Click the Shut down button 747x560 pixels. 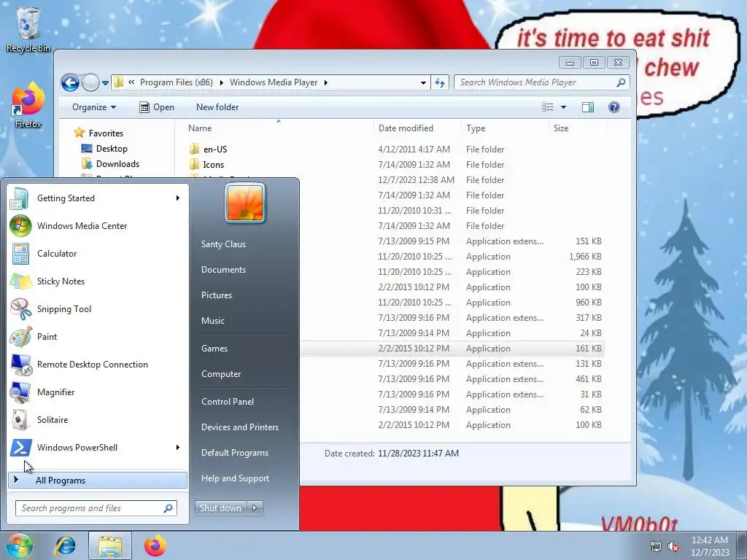point(221,508)
